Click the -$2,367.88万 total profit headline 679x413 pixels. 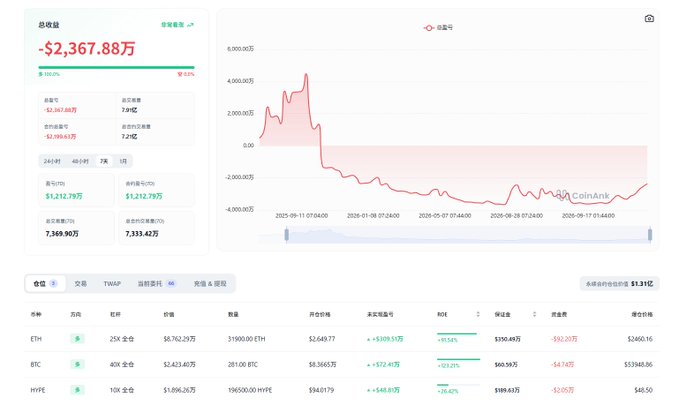pyautogui.click(x=87, y=48)
